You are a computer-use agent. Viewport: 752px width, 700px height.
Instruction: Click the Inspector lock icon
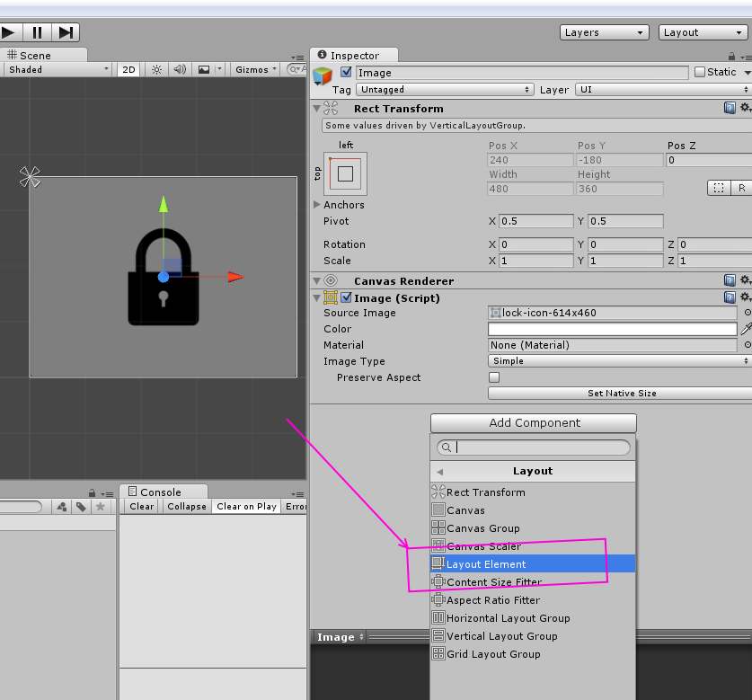[x=731, y=56]
